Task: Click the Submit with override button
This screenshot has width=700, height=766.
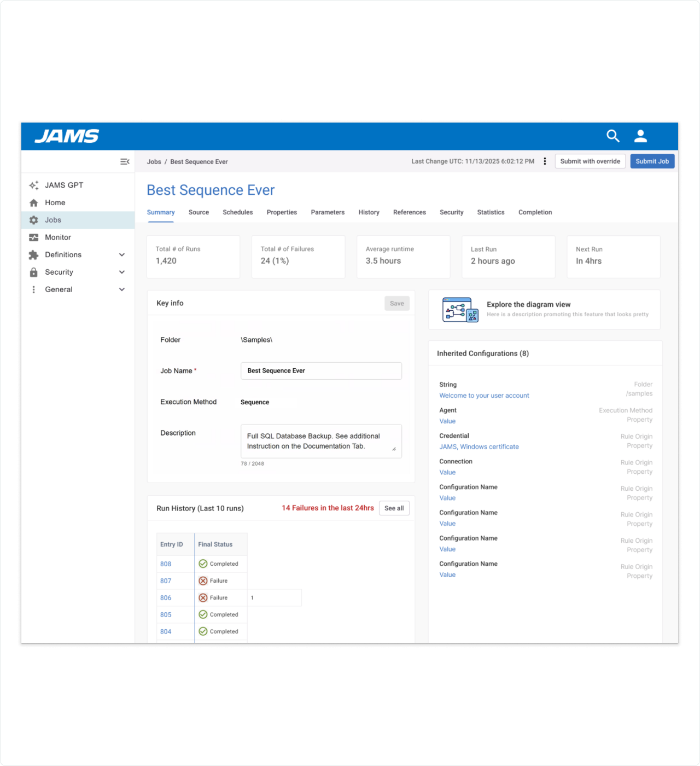Action: click(x=590, y=161)
